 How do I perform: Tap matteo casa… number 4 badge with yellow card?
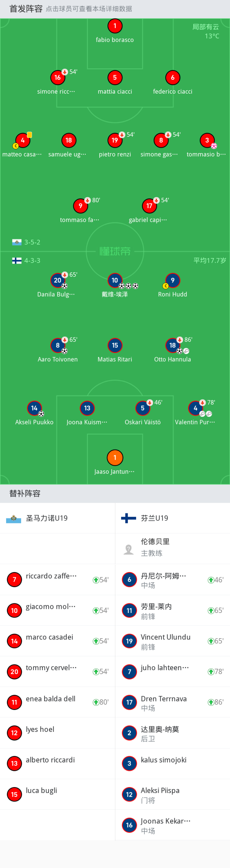point(23,140)
